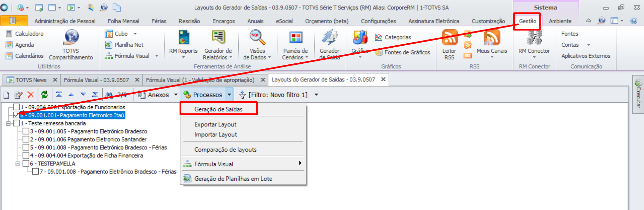Screen dimensions: 644x210
Task: Open Painéis de Cenários
Action: [295, 45]
